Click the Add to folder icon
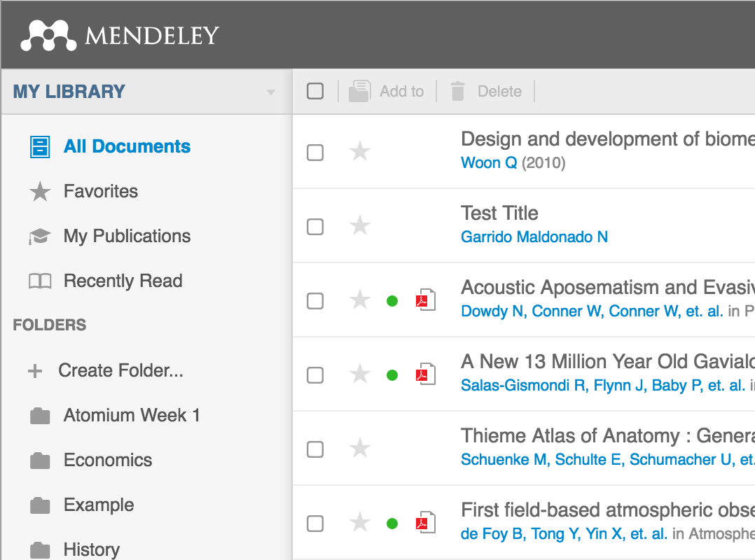 (x=359, y=91)
